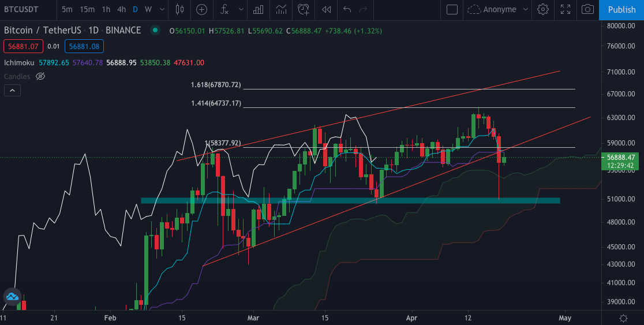Click the green market status dot
The height and width of the screenshot is (325, 644).
(155, 30)
